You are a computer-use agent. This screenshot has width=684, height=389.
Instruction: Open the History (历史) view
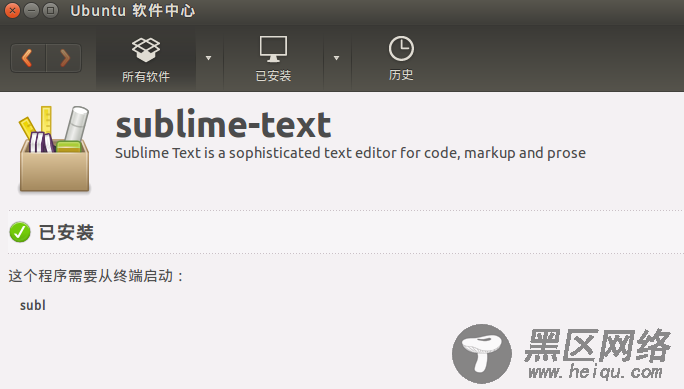401,59
